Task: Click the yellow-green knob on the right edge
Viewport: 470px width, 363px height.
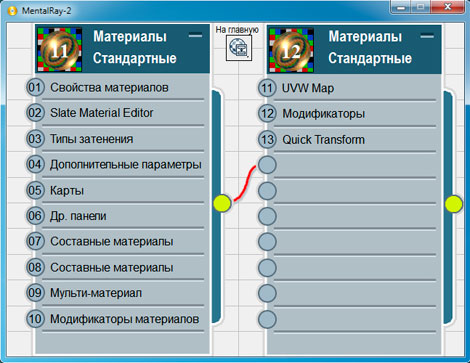Action: (454, 204)
